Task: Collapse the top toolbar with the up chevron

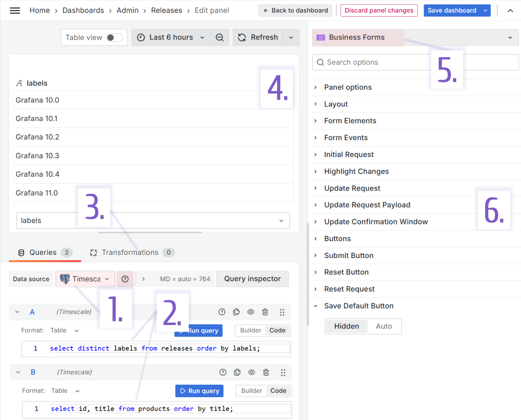Action: coord(510,11)
